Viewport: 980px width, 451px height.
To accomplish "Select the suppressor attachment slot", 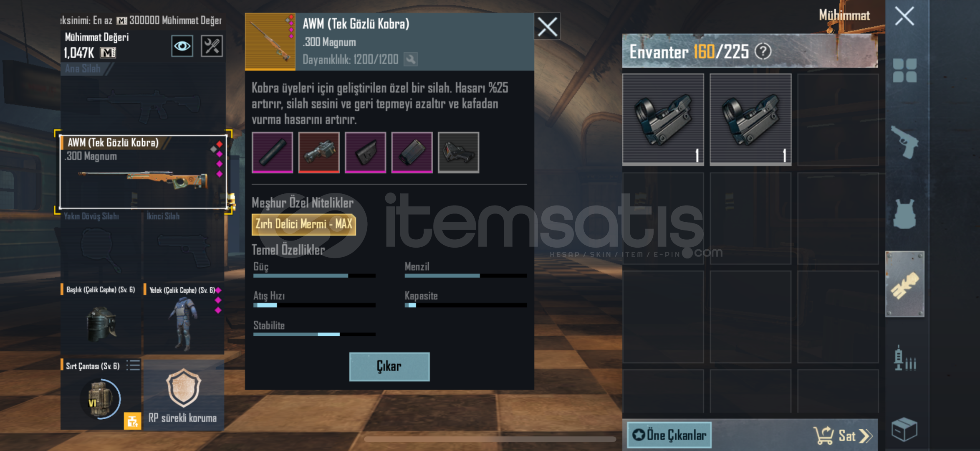I will click(x=273, y=152).
